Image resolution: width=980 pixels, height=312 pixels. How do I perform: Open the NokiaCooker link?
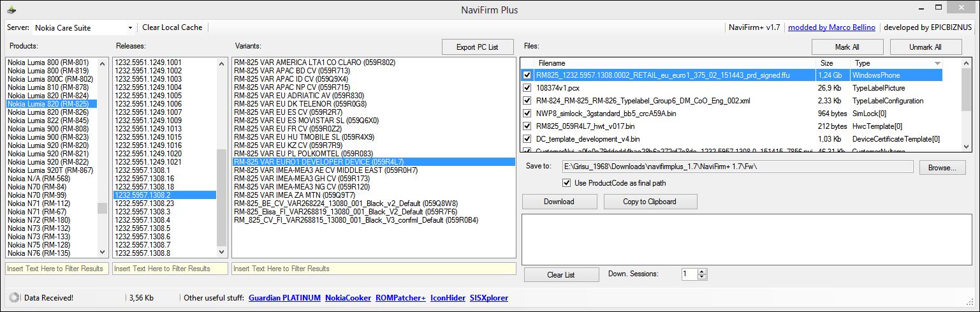click(347, 298)
